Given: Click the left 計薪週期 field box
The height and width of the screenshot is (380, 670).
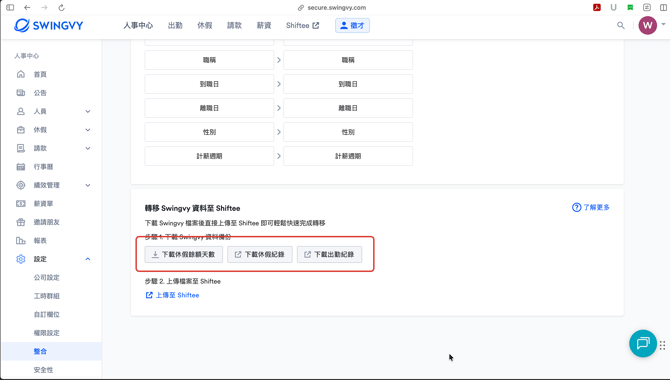Looking at the screenshot, I should (x=209, y=156).
